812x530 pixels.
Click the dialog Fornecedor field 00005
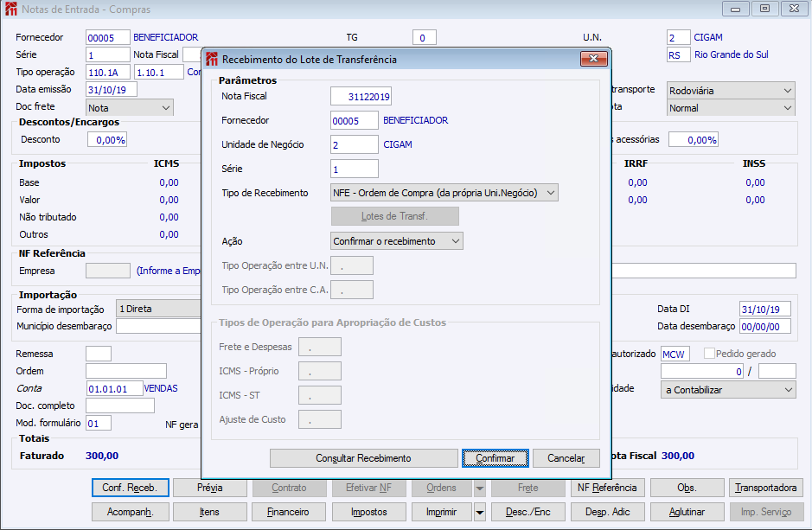[355, 120]
